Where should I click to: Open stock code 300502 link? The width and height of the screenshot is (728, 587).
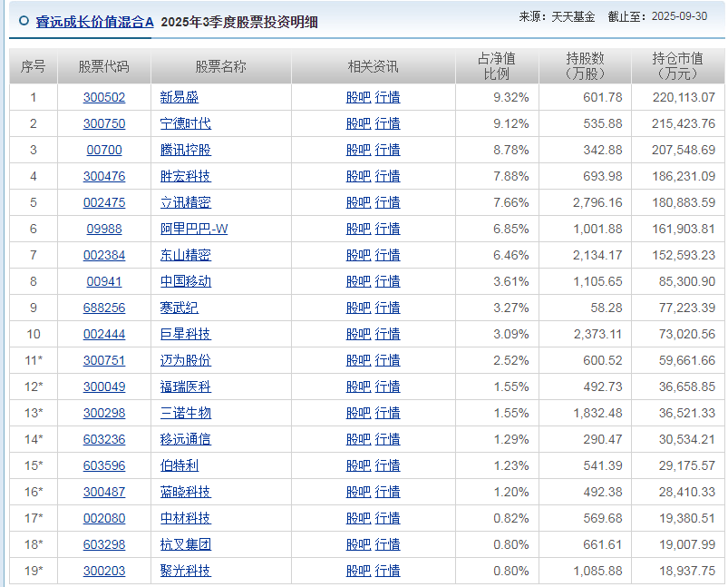pos(104,97)
